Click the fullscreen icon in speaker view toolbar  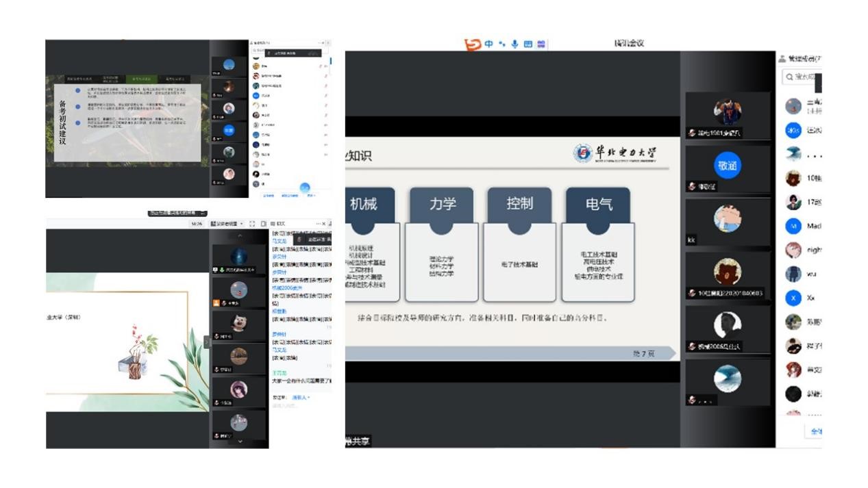point(252,224)
